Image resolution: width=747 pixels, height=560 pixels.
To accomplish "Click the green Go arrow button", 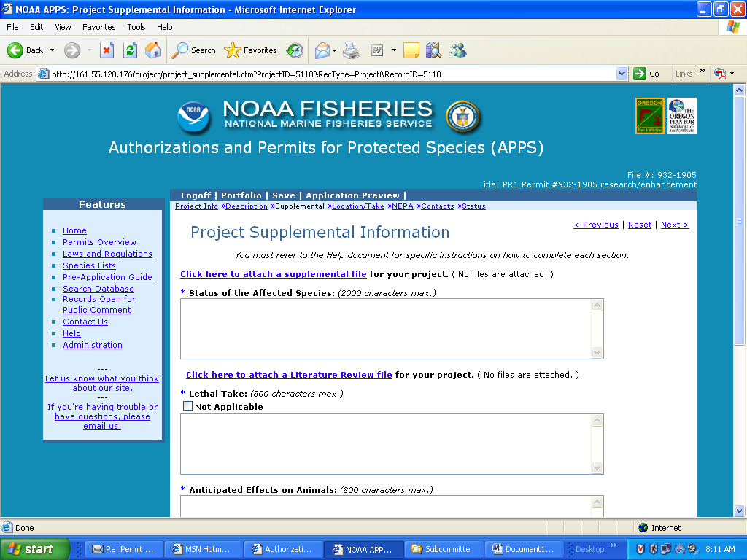I will [x=640, y=74].
